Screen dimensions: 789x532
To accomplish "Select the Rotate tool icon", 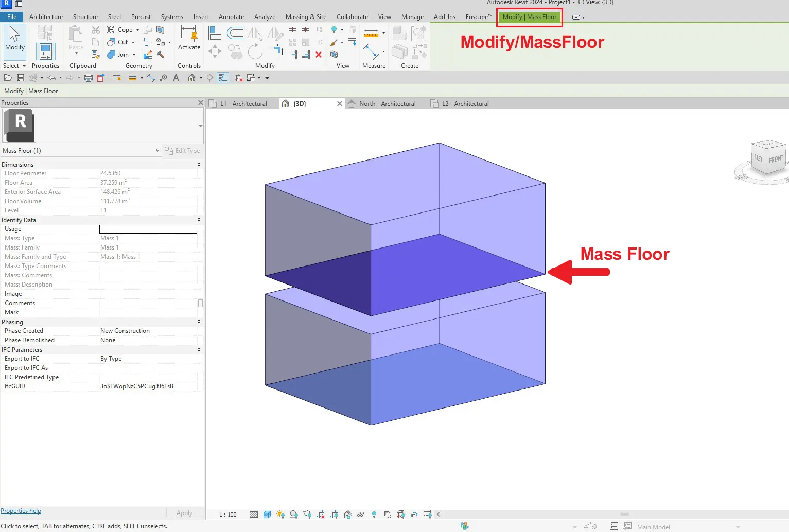I will pos(255,51).
